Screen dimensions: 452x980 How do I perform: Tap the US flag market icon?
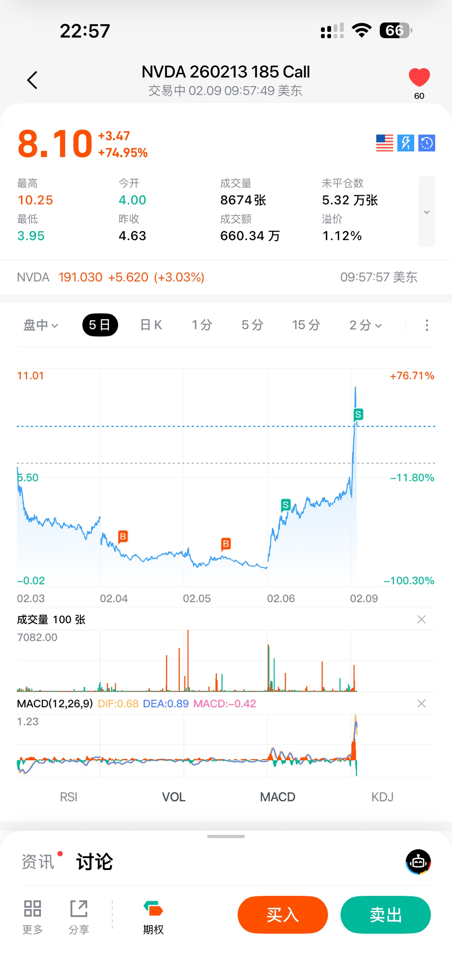(384, 143)
